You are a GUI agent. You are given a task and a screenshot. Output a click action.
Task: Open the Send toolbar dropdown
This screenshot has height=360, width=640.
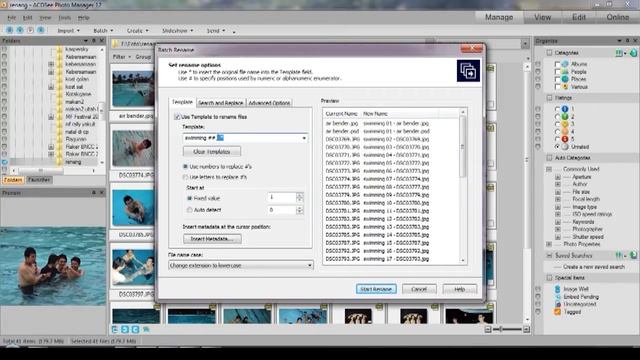[216, 31]
